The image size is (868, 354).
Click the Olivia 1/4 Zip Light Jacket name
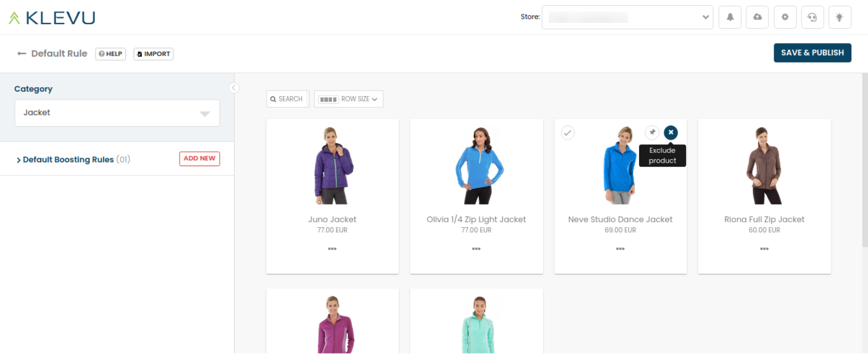click(x=476, y=219)
